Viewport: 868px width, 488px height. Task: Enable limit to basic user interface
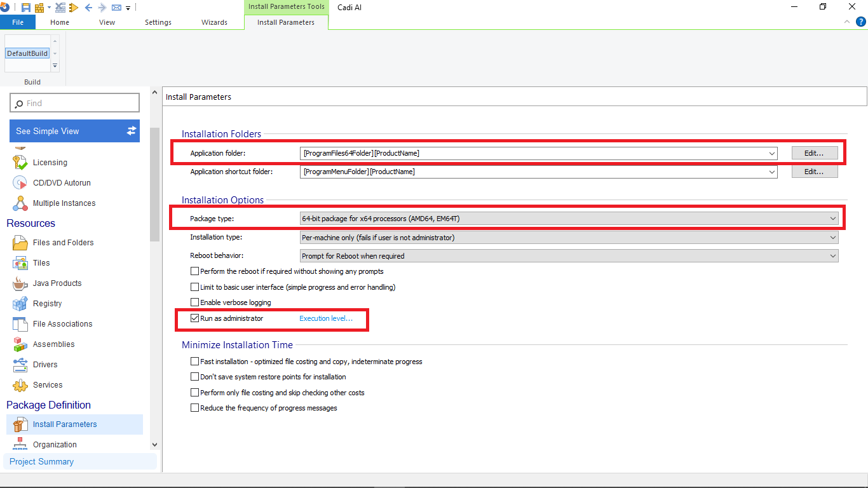pyautogui.click(x=195, y=287)
